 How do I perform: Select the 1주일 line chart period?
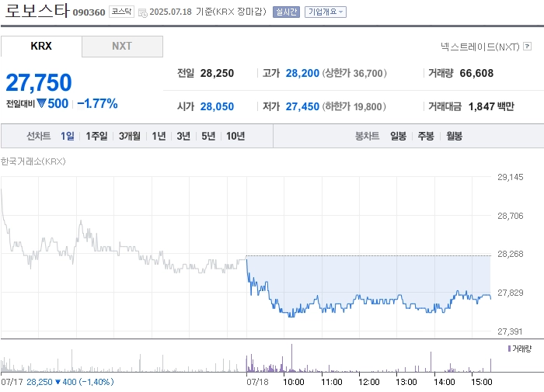point(96,136)
